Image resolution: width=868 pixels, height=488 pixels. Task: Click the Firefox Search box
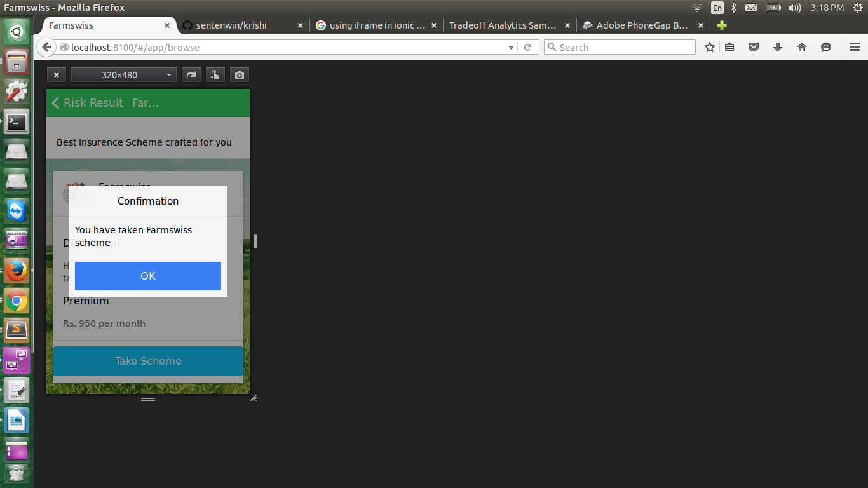[x=620, y=48]
